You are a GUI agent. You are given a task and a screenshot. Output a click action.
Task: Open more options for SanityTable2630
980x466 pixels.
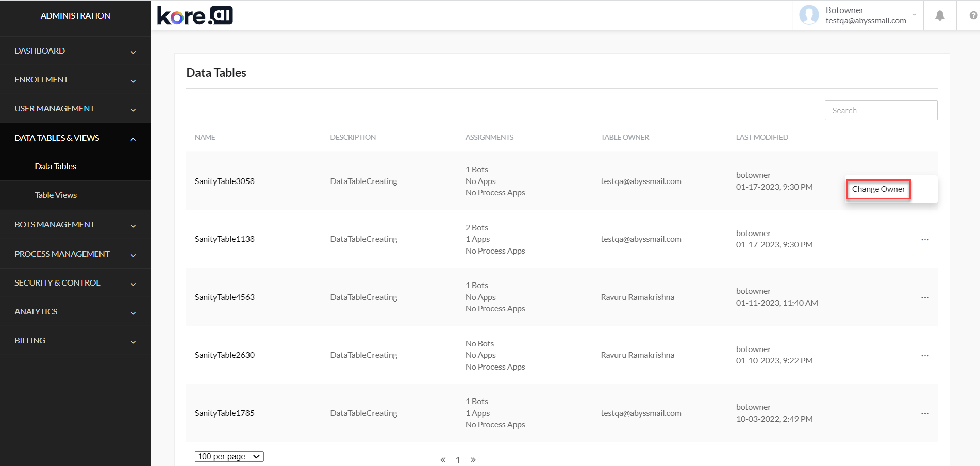click(925, 356)
